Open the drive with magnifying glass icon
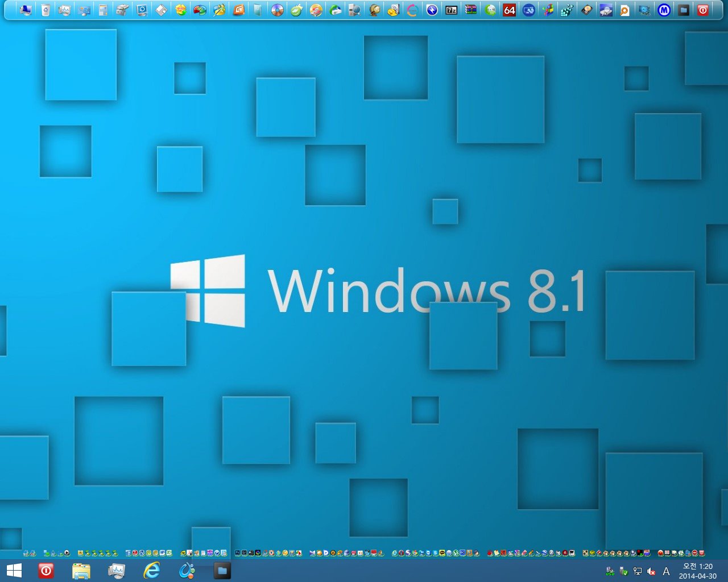Viewport: 728px width, 582px height. (x=606, y=10)
